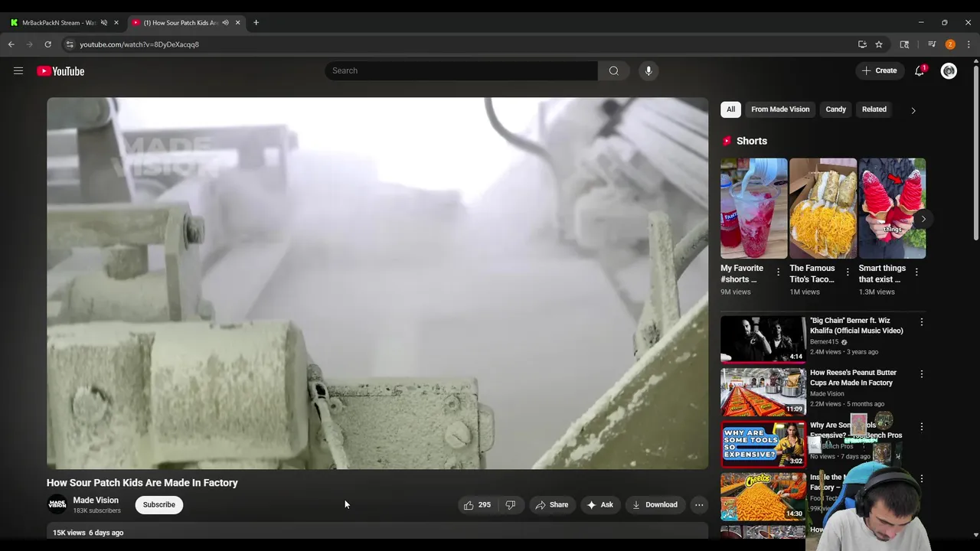The image size is (980, 551).
Task: Open the account avatar menu
Action: pyautogui.click(x=949, y=70)
